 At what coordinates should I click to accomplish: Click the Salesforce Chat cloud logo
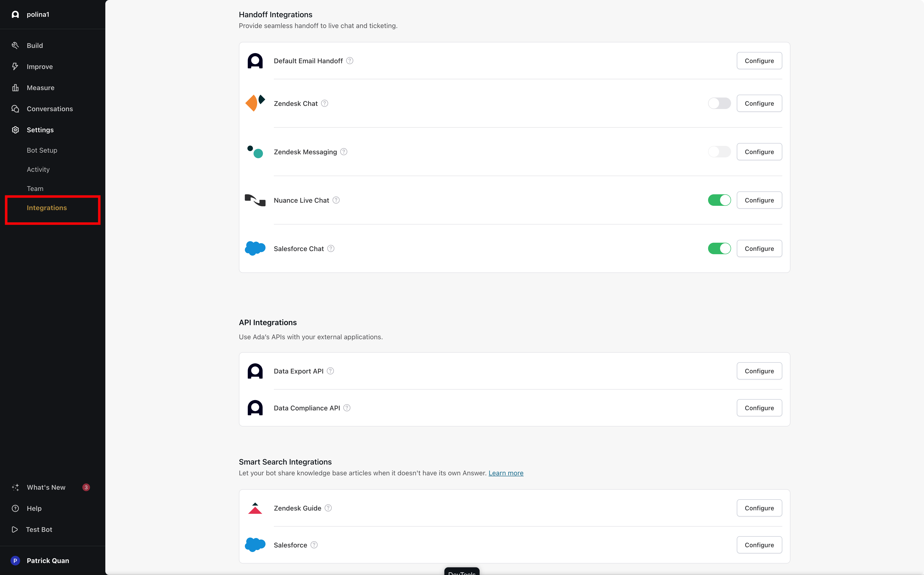coord(255,248)
